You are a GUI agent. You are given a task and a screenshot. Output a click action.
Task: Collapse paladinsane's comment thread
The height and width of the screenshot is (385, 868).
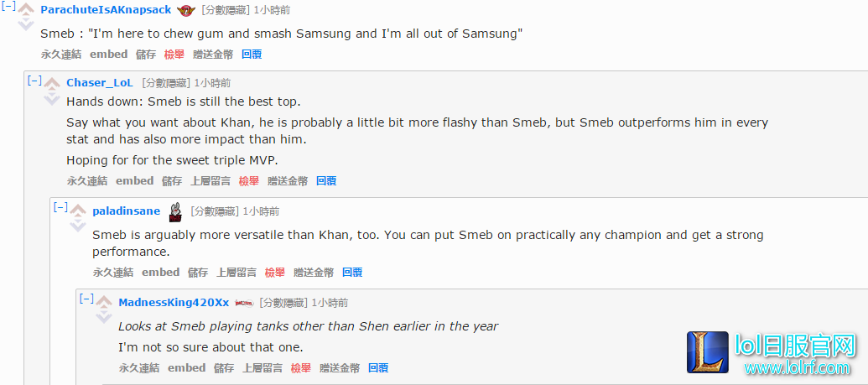(60, 208)
